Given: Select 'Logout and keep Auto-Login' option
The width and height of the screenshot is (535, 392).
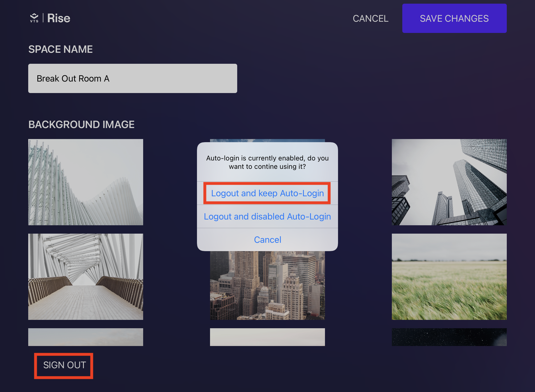Looking at the screenshot, I should (267, 193).
